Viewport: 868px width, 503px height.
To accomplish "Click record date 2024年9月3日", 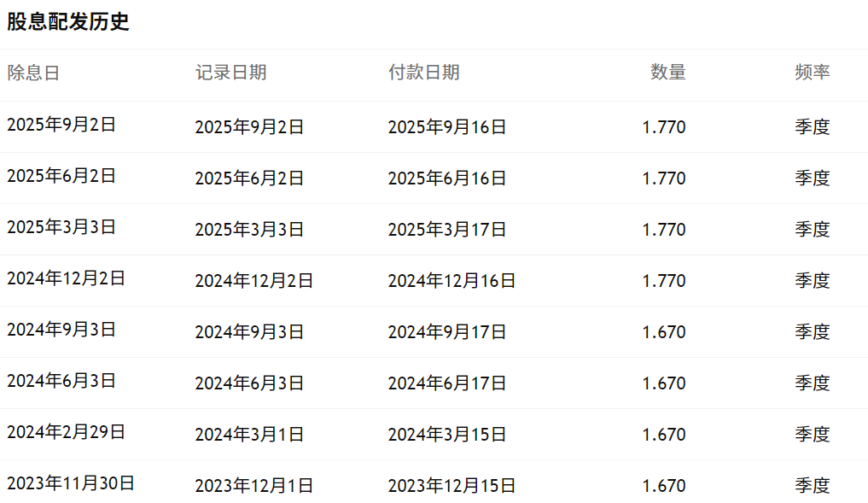I will pos(249,332).
